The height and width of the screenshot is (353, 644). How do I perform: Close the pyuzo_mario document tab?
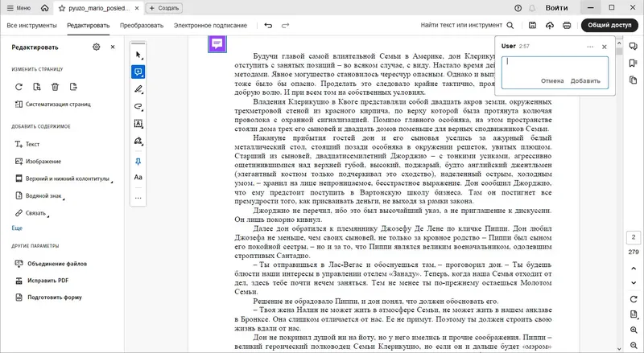137,8
